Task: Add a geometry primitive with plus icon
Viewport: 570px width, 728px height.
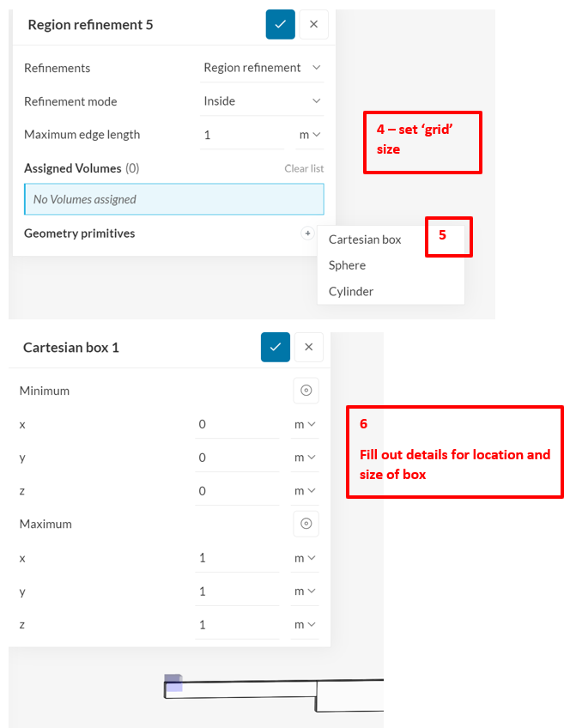Action: [307, 234]
